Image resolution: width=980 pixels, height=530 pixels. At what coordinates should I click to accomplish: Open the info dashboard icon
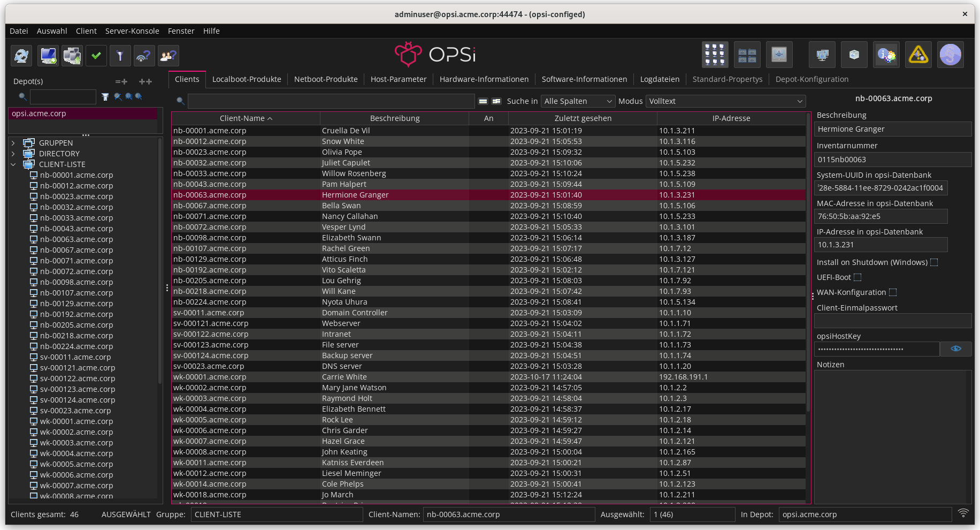click(x=886, y=55)
